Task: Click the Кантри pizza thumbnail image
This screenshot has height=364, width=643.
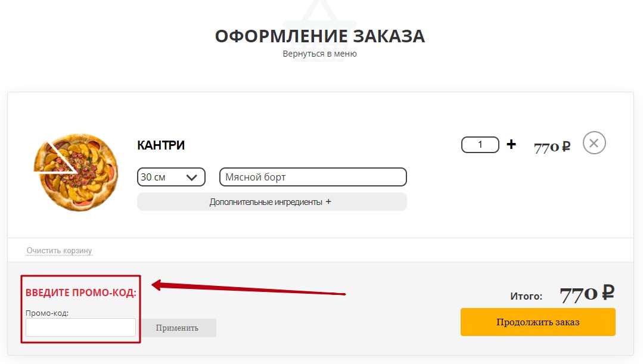Action: [x=76, y=172]
